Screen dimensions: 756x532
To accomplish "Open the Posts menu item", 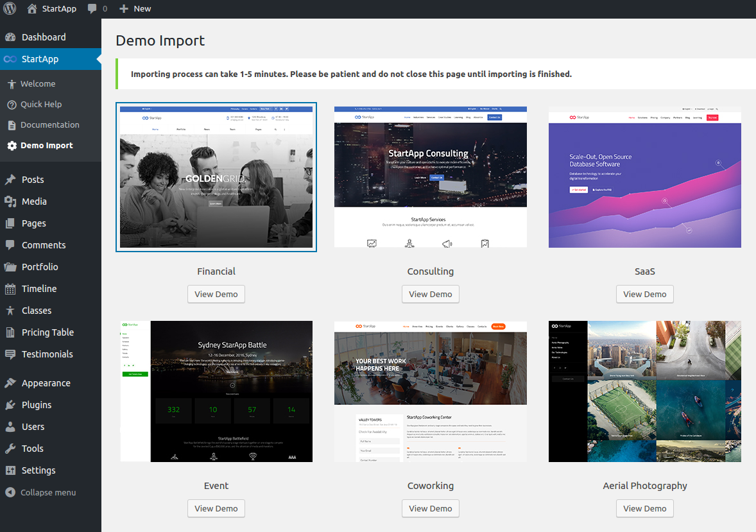I will coord(51,180).
